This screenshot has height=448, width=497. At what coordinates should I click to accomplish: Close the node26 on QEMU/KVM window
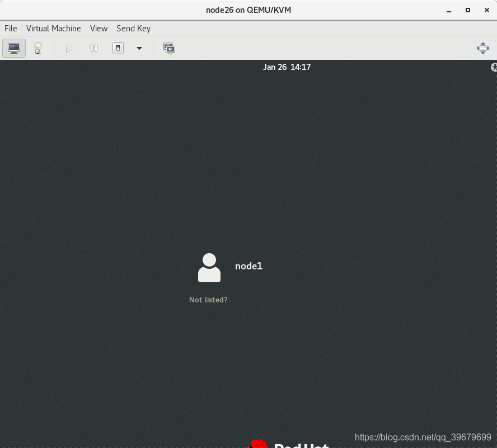pyautogui.click(x=487, y=10)
